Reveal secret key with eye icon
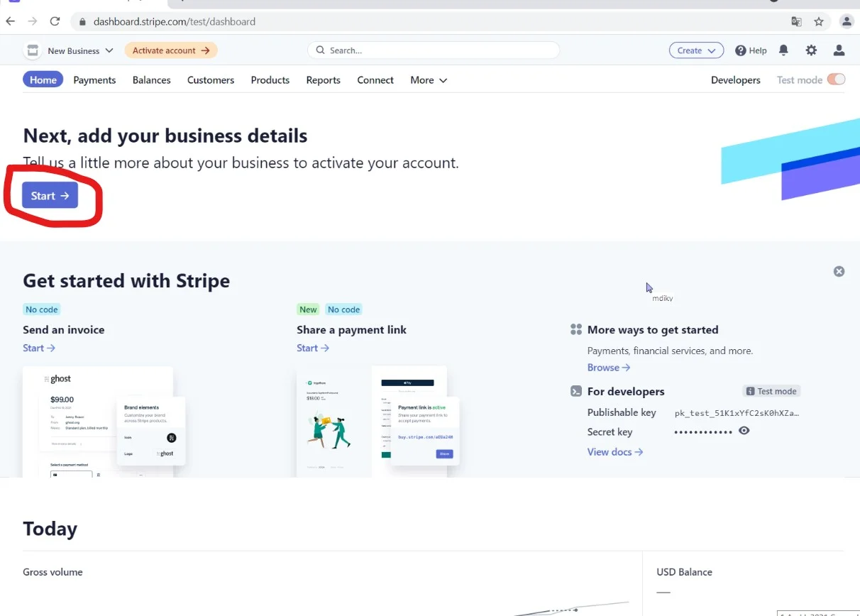The height and width of the screenshot is (616, 860). click(744, 431)
